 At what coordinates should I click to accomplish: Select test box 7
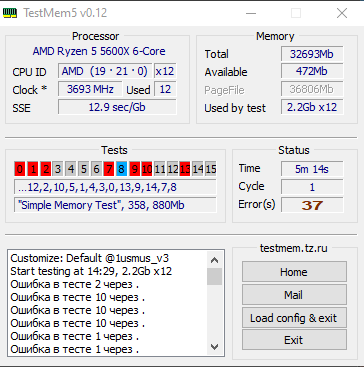[x=109, y=169]
